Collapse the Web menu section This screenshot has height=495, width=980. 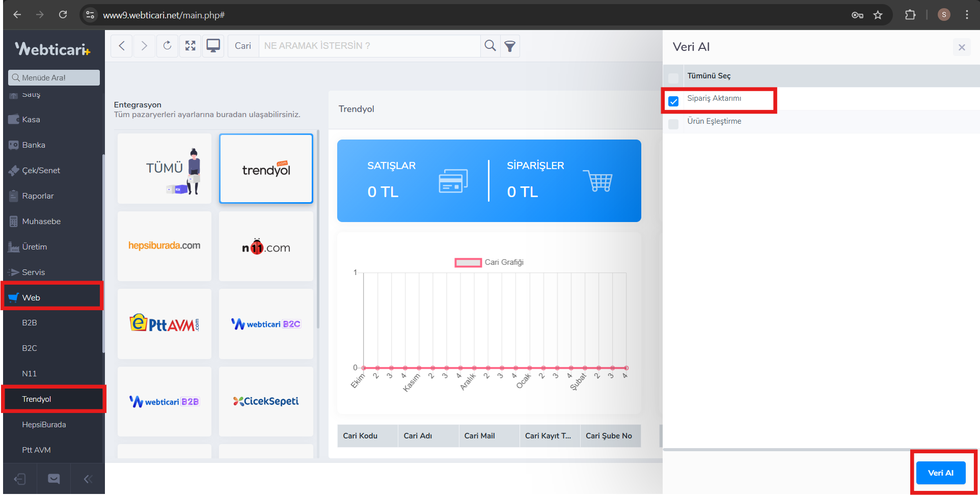pyautogui.click(x=31, y=297)
